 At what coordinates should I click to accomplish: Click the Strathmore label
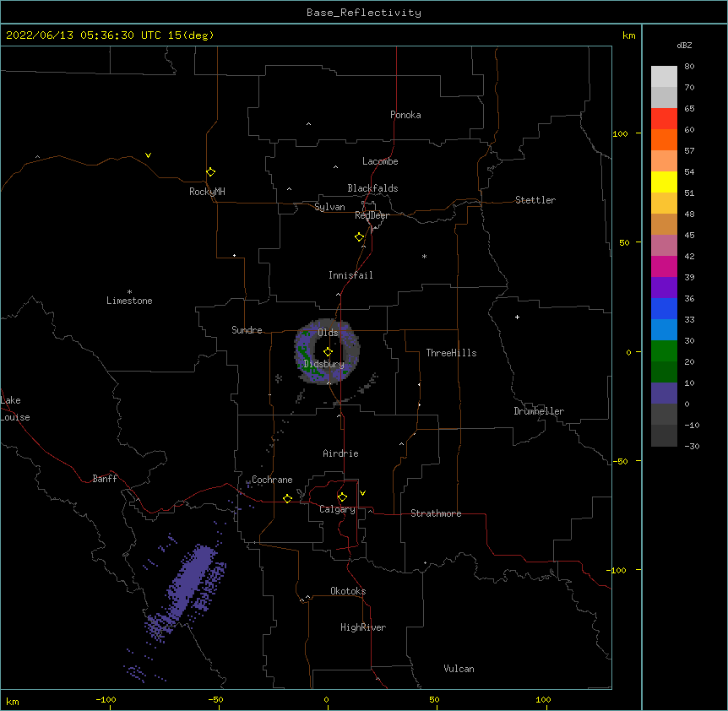click(436, 513)
